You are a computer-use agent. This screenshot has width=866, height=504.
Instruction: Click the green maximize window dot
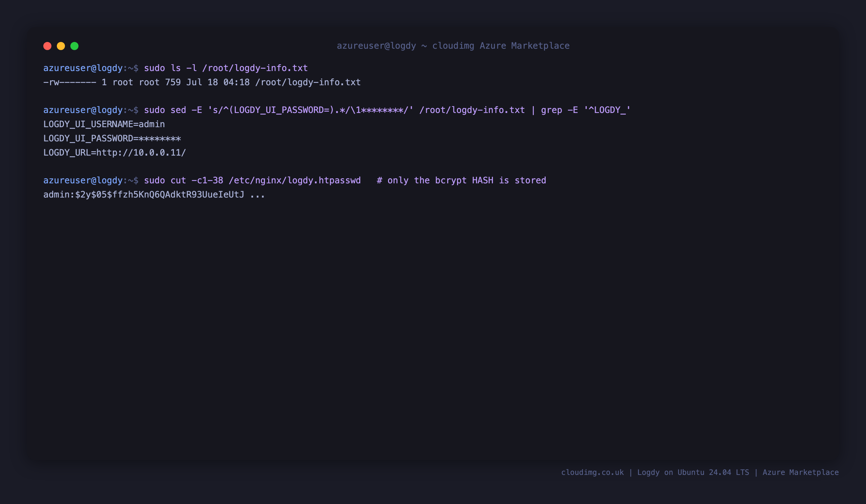74,46
